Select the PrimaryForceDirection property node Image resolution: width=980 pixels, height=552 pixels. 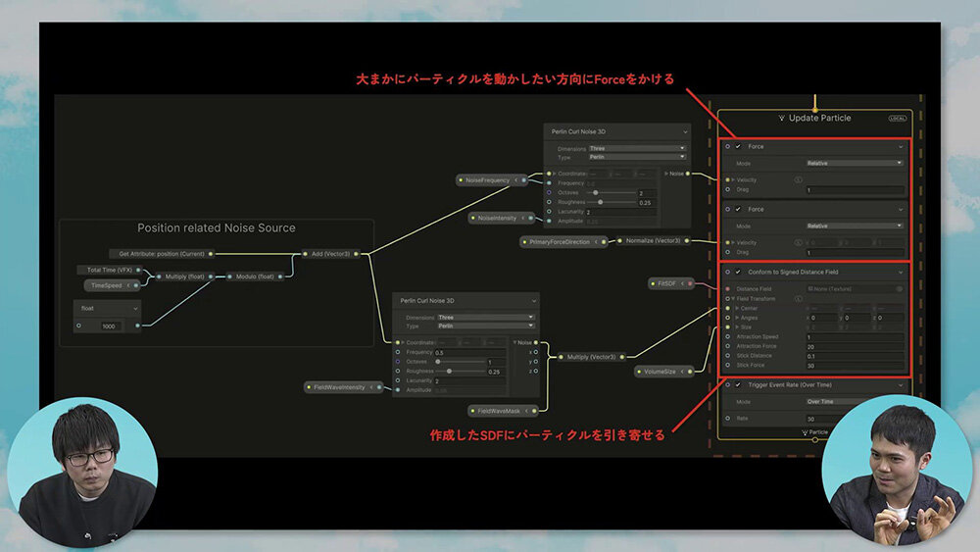561,241
